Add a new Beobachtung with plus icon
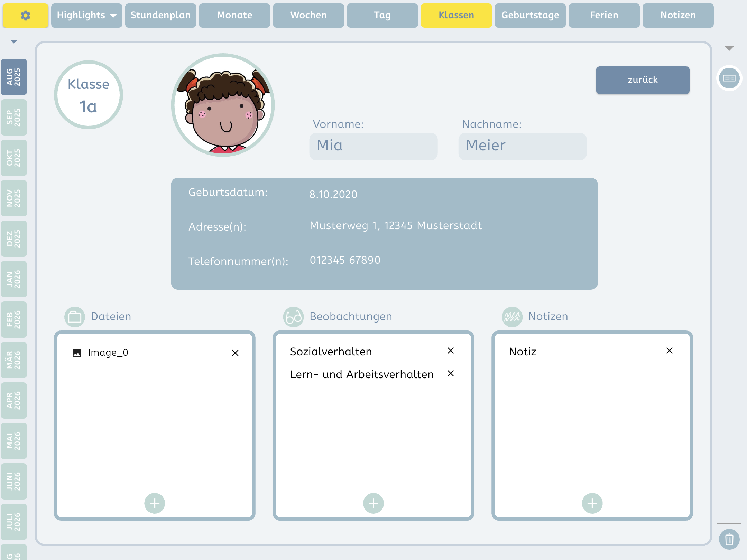 [x=373, y=503]
